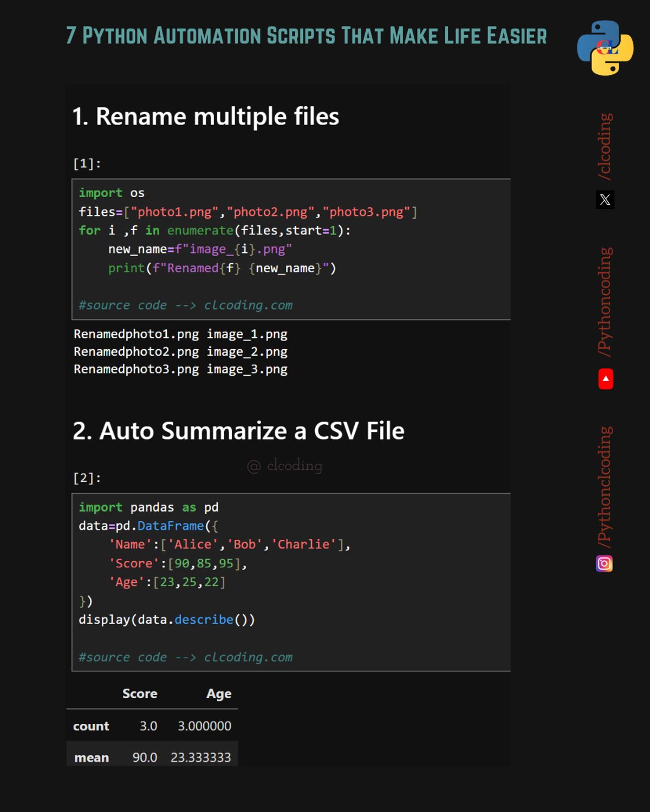This screenshot has height=812, width=650.
Task: Open the /clcoding handle text
Action: (x=604, y=146)
